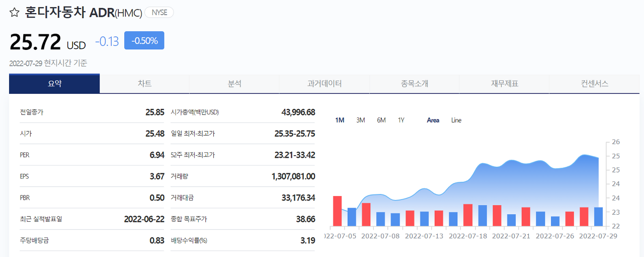Click the 52주 최저-최고가 label
Viewport: 644px width, 257px height.
coord(193,155)
